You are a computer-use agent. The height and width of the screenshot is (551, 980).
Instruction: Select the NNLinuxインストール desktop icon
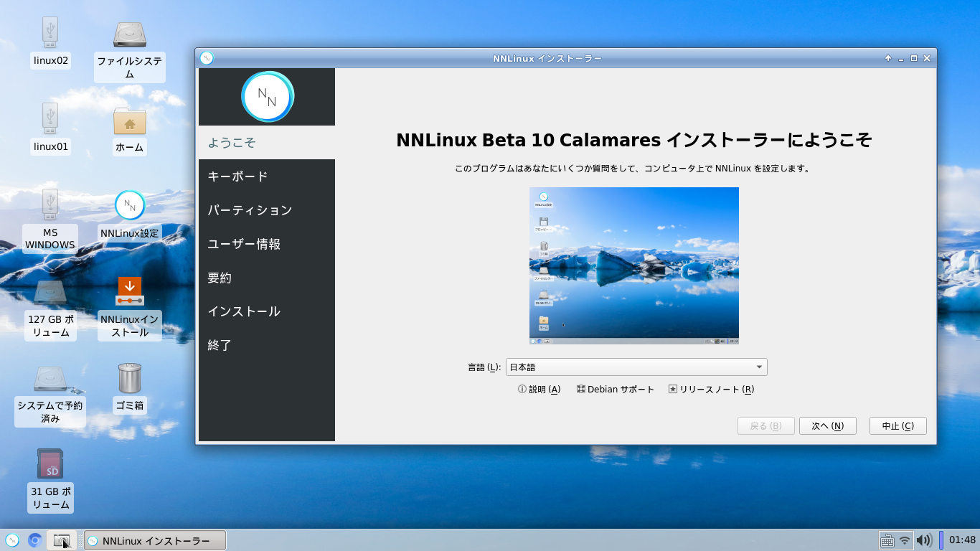pyautogui.click(x=130, y=292)
